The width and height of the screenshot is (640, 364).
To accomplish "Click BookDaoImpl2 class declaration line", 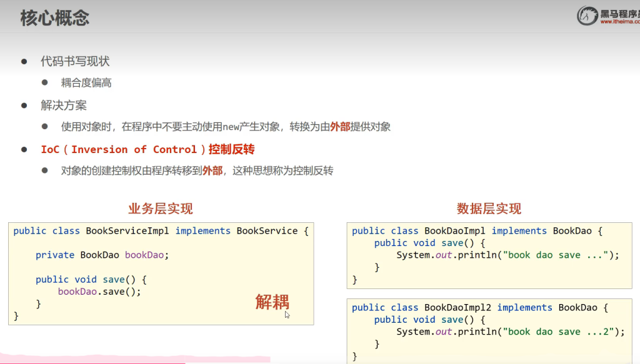I will tap(479, 308).
